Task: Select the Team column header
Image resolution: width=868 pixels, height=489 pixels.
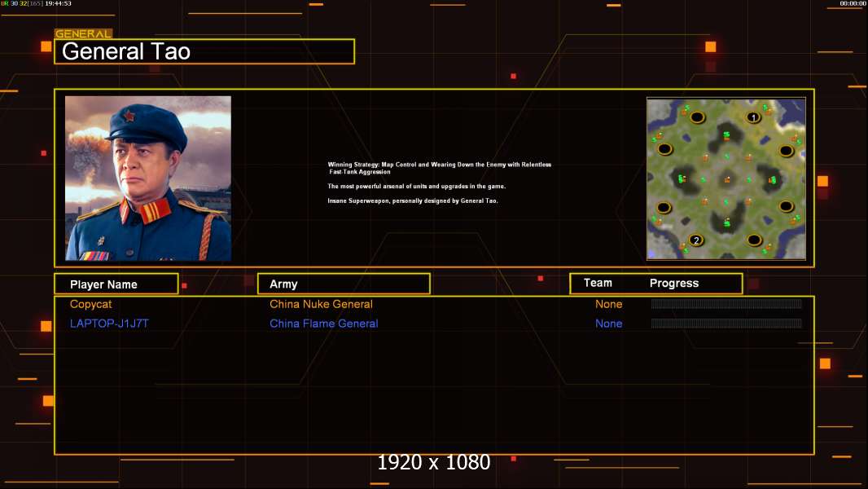Action: pyautogui.click(x=598, y=283)
